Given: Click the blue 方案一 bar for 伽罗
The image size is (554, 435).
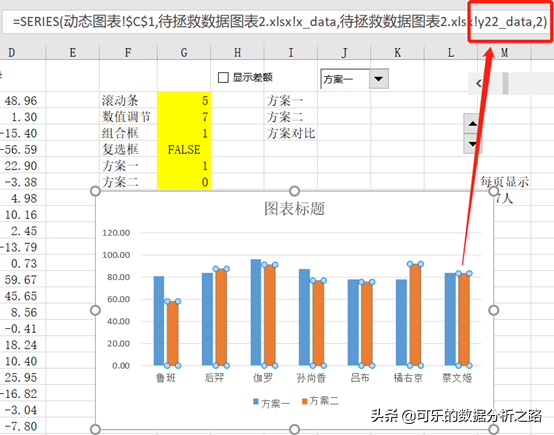Looking at the screenshot, I should [256, 312].
